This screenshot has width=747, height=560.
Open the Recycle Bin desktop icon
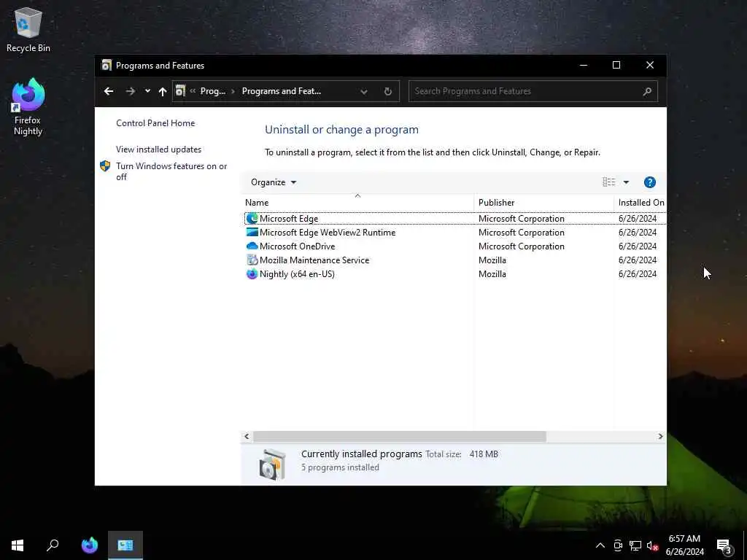click(x=28, y=29)
